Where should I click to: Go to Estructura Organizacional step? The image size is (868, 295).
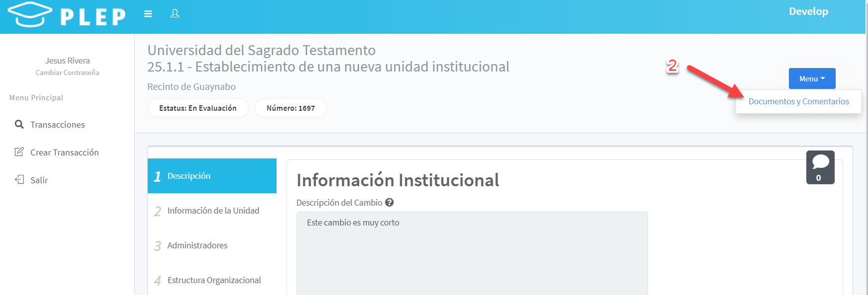click(x=212, y=280)
